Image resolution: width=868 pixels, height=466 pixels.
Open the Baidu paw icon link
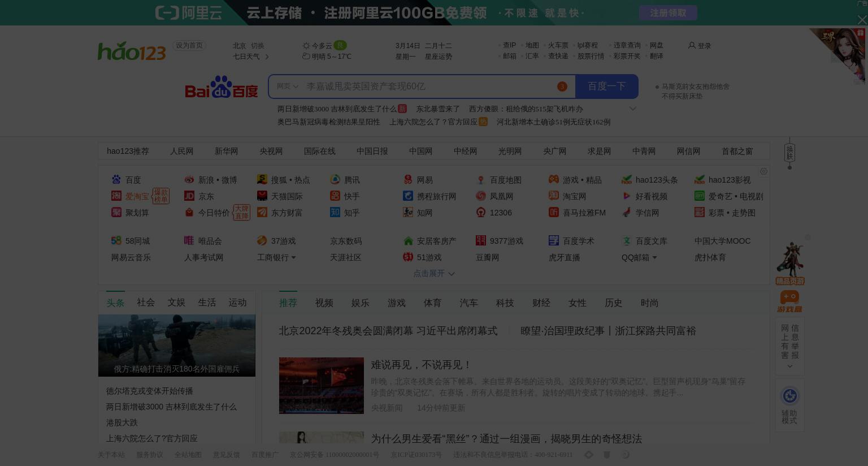[116, 179]
